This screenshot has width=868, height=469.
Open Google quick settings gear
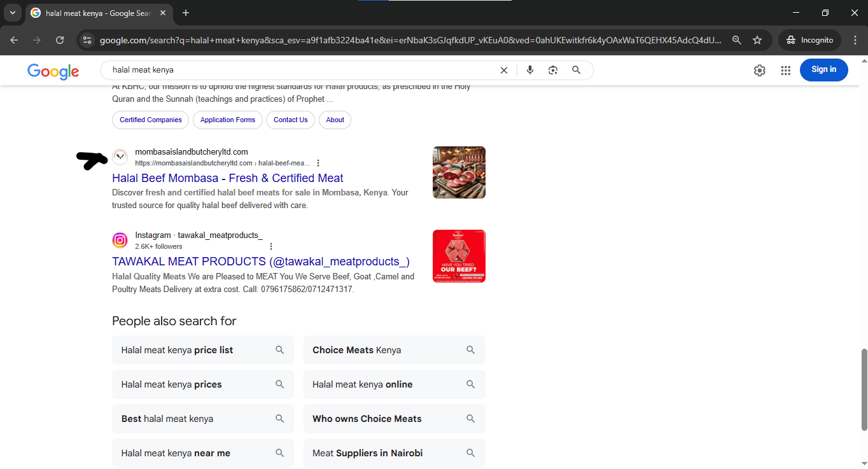point(760,70)
